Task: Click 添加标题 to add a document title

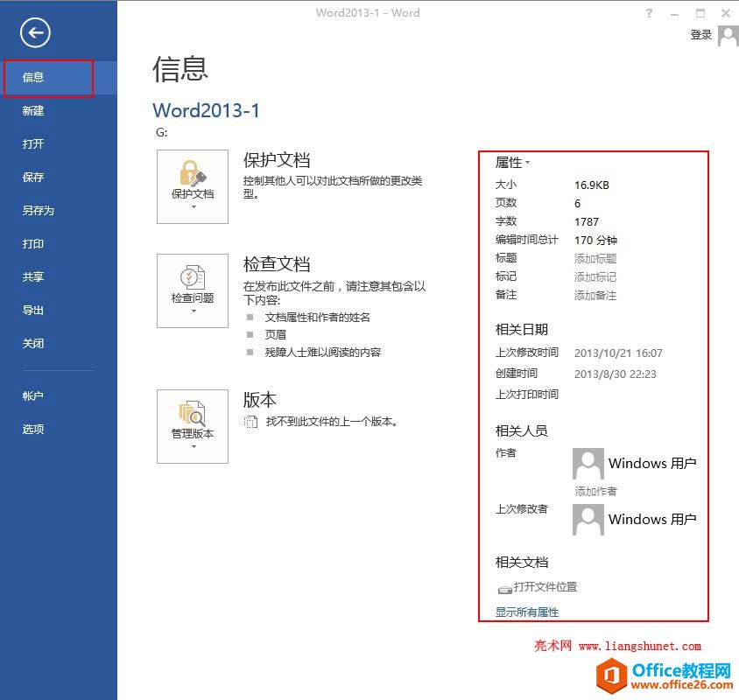Action: coord(594,257)
